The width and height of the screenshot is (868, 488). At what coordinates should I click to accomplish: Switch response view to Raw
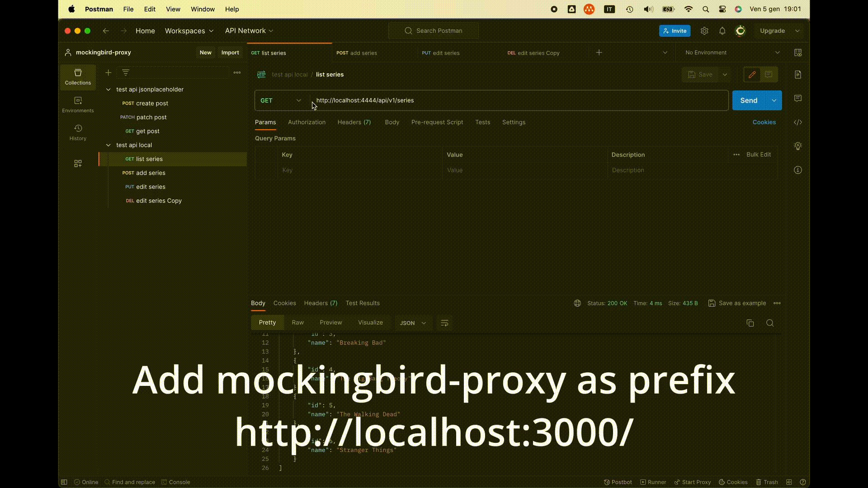coord(297,323)
